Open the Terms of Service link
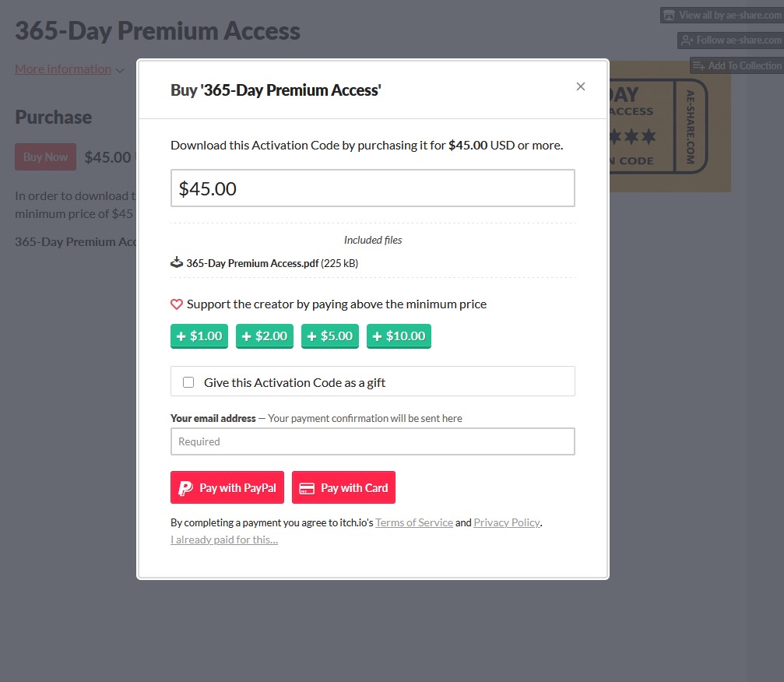This screenshot has height=682, width=784. (x=414, y=522)
